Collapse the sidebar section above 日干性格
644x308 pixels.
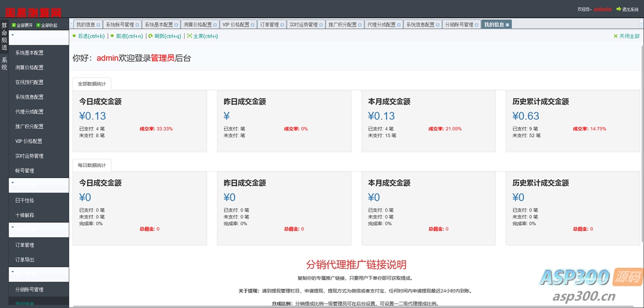point(12,183)
